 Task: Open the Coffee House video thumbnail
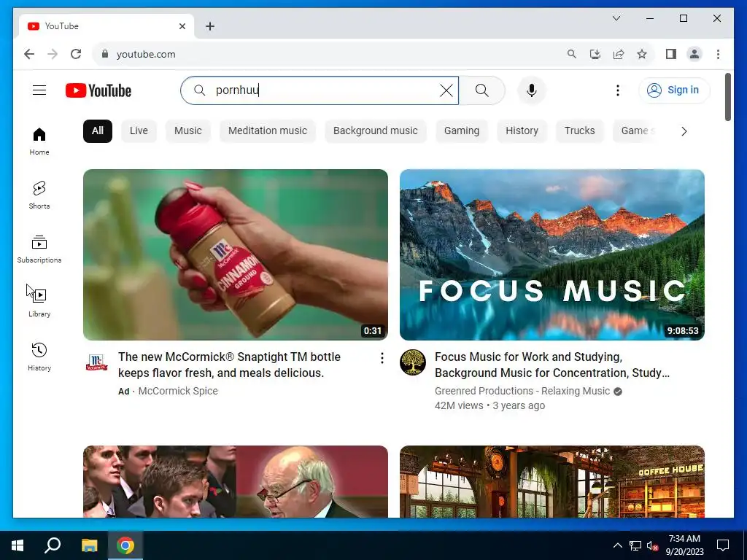(551, 481)
